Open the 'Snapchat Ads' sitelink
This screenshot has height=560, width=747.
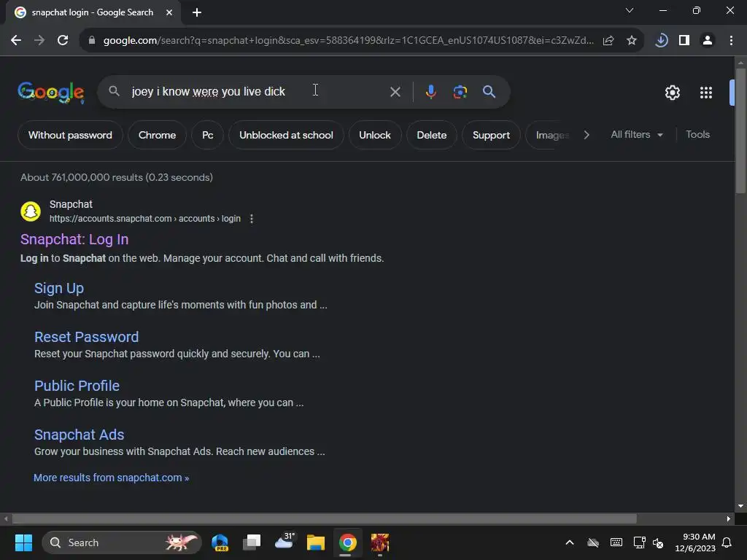[x=79, y=435]
